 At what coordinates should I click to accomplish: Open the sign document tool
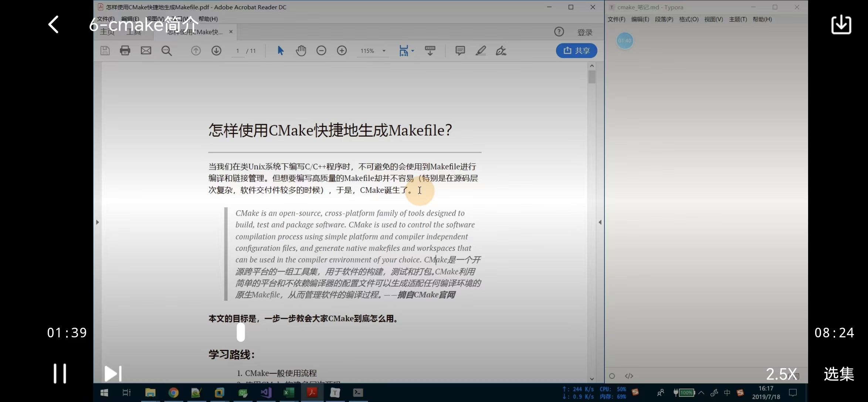[501, 51]
